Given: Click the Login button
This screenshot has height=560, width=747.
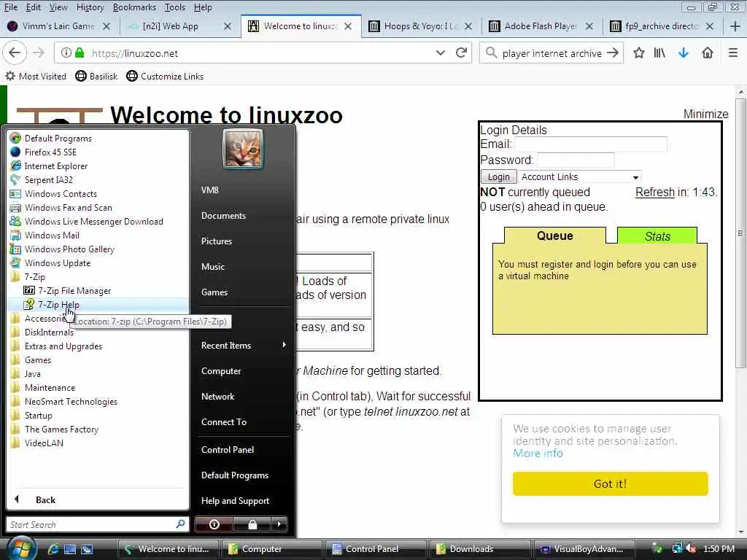Looking at the screenshot, I should pyautogui.click(x=499, y=176).
